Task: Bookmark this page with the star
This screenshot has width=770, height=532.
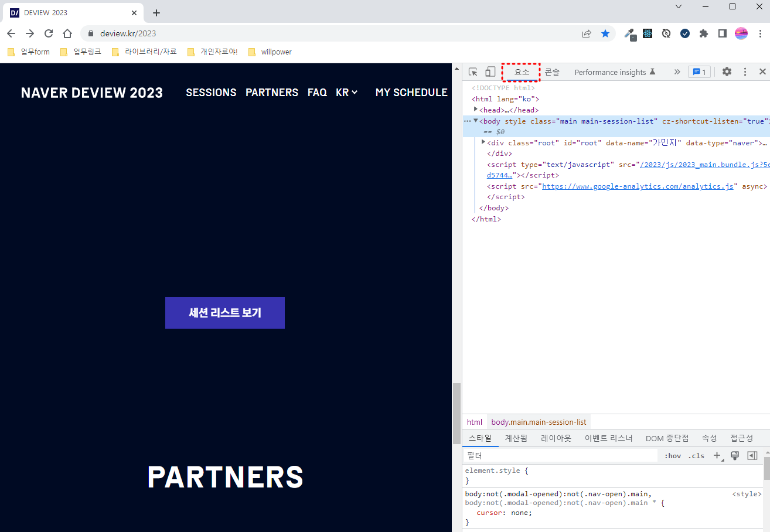Action: pos(605,33)
